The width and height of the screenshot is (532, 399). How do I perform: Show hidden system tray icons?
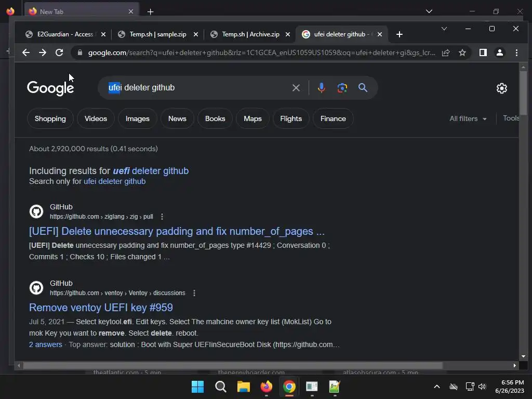pyautogui.click(x=436, y=387)
